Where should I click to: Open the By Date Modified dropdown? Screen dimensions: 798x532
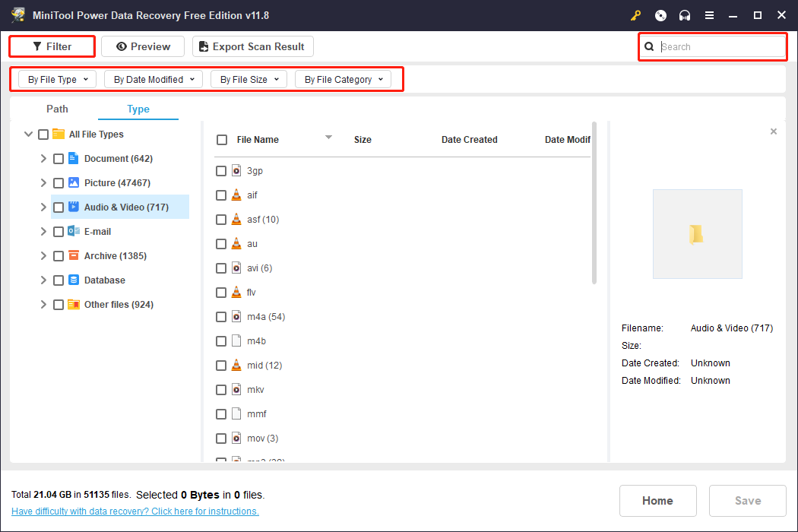[x=154, y=79]
